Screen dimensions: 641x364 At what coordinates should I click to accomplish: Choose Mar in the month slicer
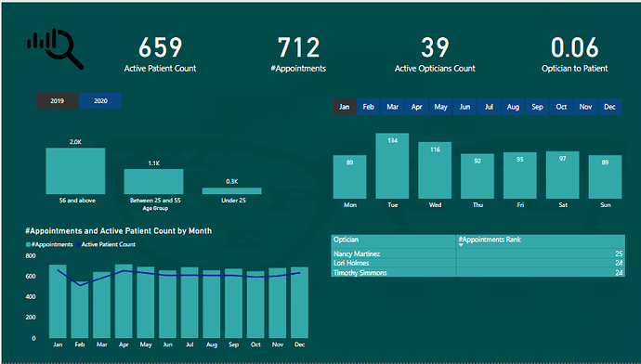(x=392, y=107)
